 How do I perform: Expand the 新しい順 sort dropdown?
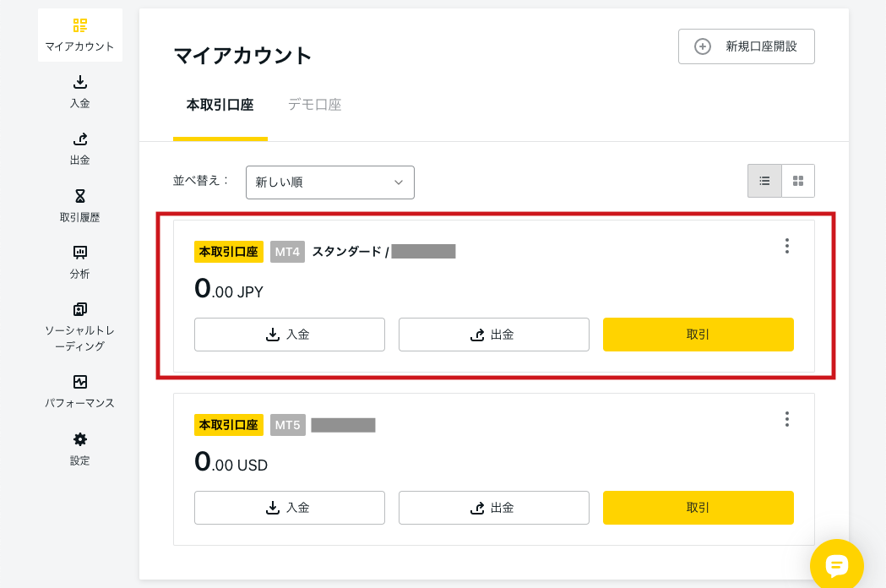pos(330,182)
